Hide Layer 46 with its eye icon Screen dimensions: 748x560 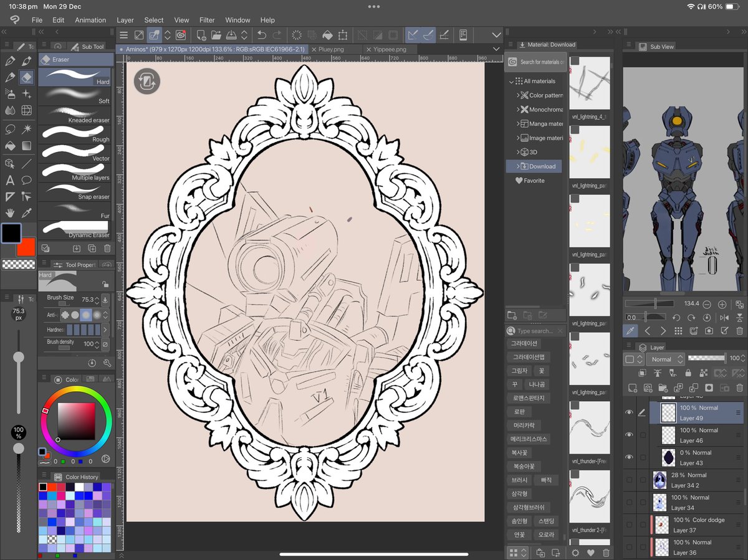click(x=629, y=435)
